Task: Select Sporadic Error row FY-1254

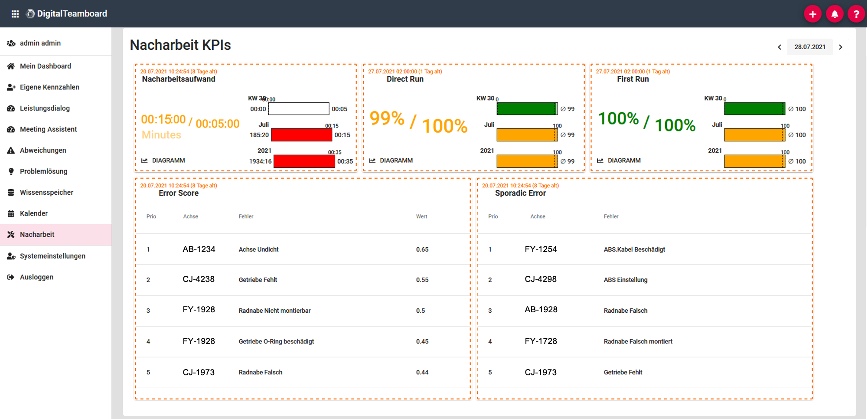Action: (x=645, y=249)
